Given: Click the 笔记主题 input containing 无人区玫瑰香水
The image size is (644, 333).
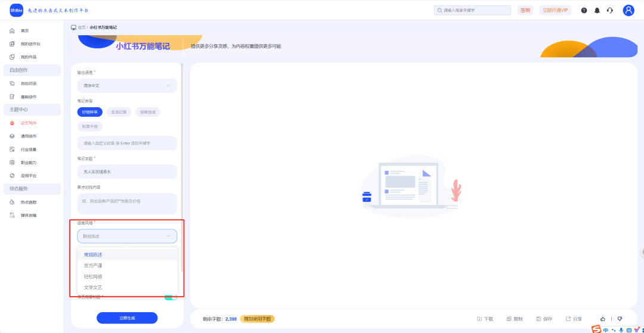Looking at the screenshot, I should coord(127,172).
